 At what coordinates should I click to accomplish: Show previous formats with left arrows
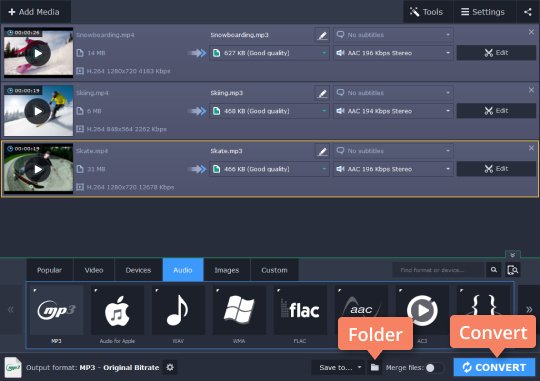11,309
